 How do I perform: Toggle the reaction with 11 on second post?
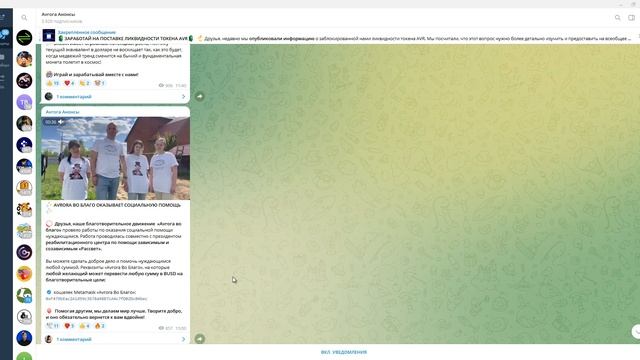coord(53,326)
